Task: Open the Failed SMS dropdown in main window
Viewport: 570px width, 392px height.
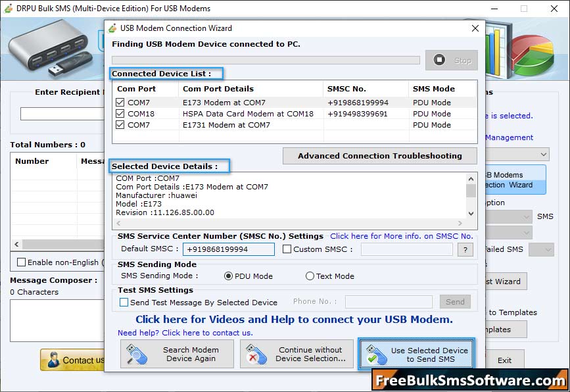Action: tap(541, 250)
